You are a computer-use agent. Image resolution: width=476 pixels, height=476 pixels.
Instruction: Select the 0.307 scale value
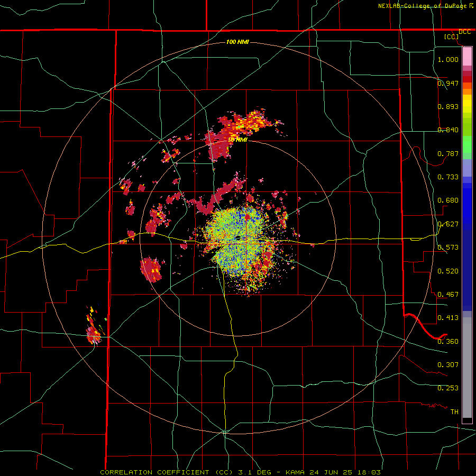tap(448, 365)
